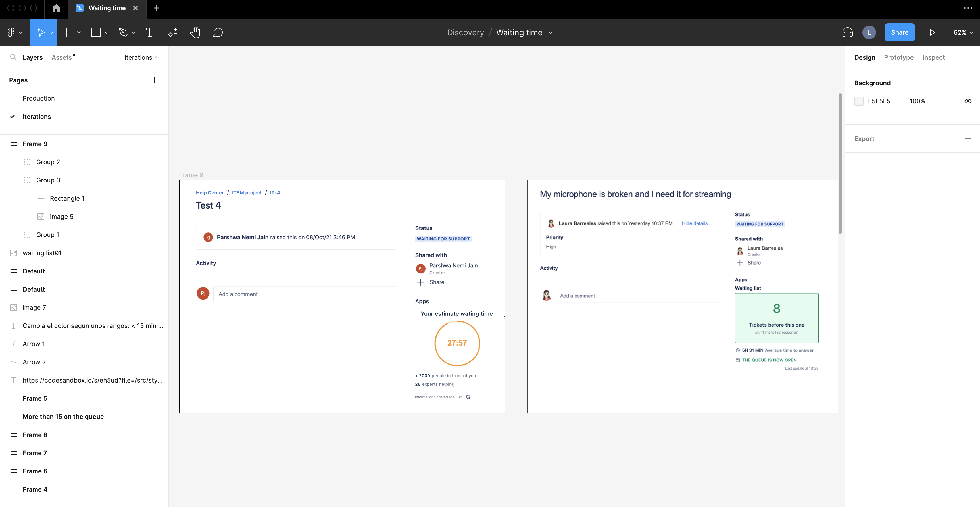Switch to the Inspect tab
The image size is (980, 507).
click(934, 57)
